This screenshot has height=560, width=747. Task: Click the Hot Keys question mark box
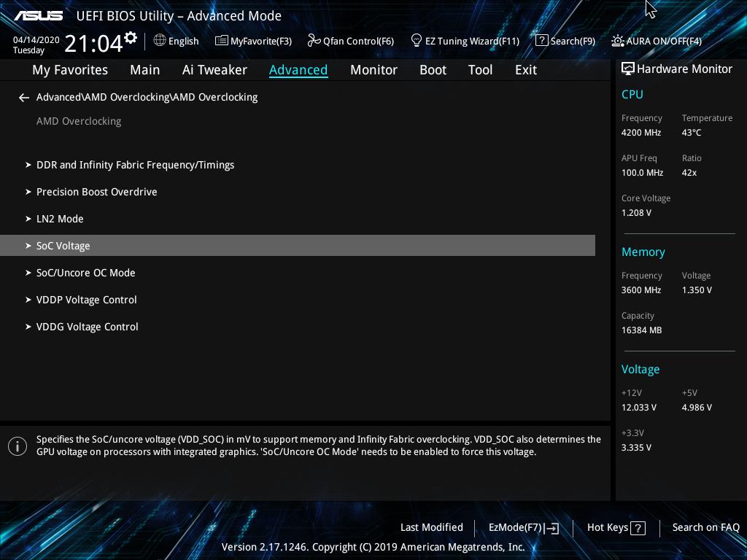pos(638,528)
